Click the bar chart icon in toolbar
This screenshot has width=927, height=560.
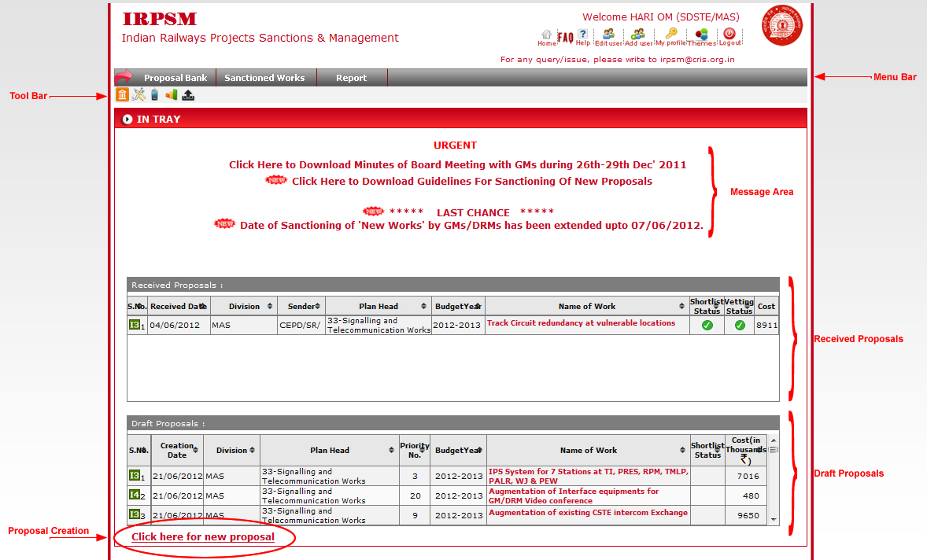point(171,95)
